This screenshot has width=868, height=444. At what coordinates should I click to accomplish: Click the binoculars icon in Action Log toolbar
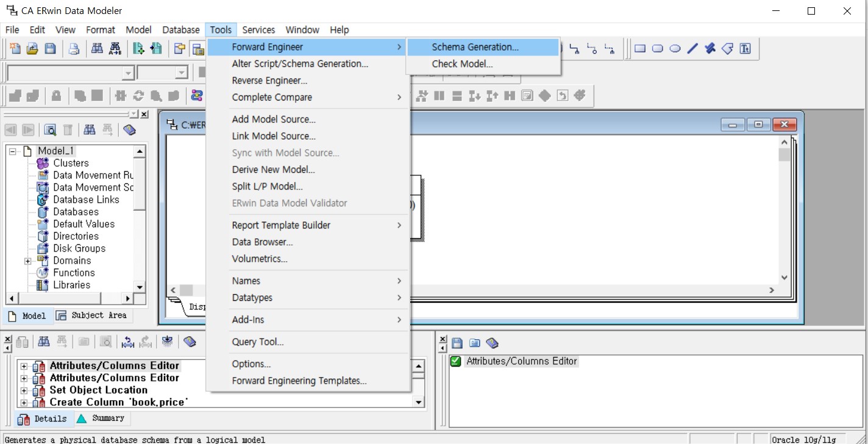[44, 342]
